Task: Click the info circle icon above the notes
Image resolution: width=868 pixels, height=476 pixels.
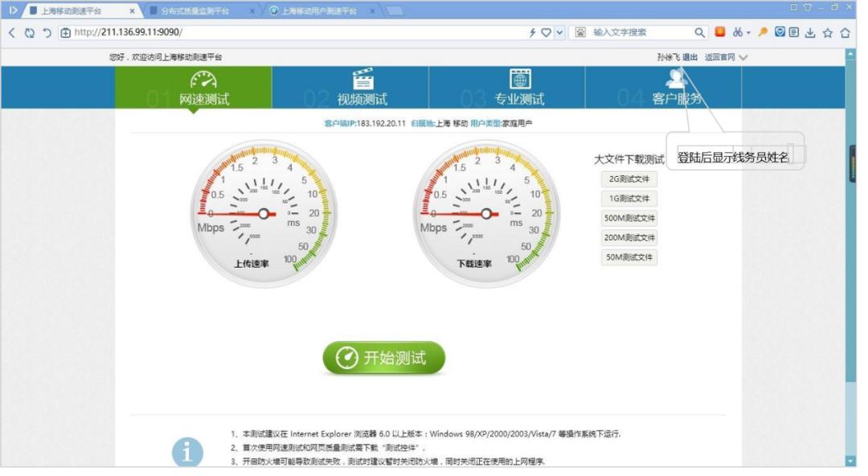Action: pos(187,451)
